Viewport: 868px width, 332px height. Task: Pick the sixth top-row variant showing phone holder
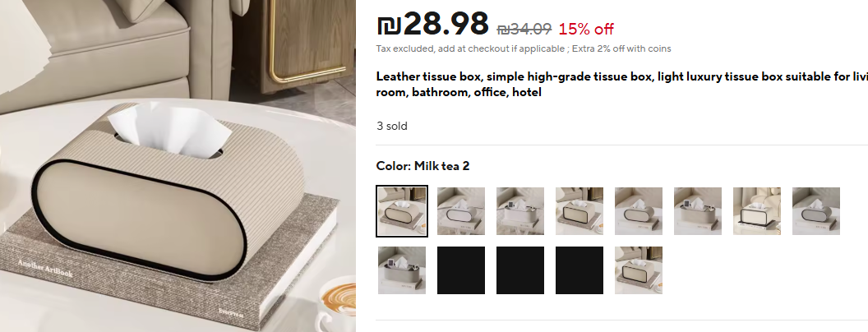pos(698,211)
